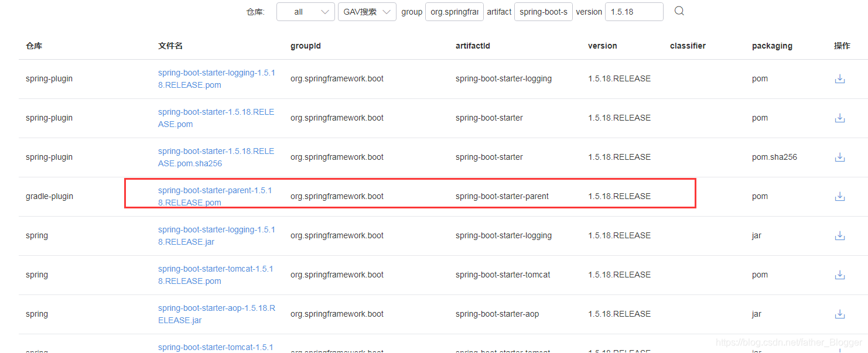Click the groupId column header

coord(306,46)
